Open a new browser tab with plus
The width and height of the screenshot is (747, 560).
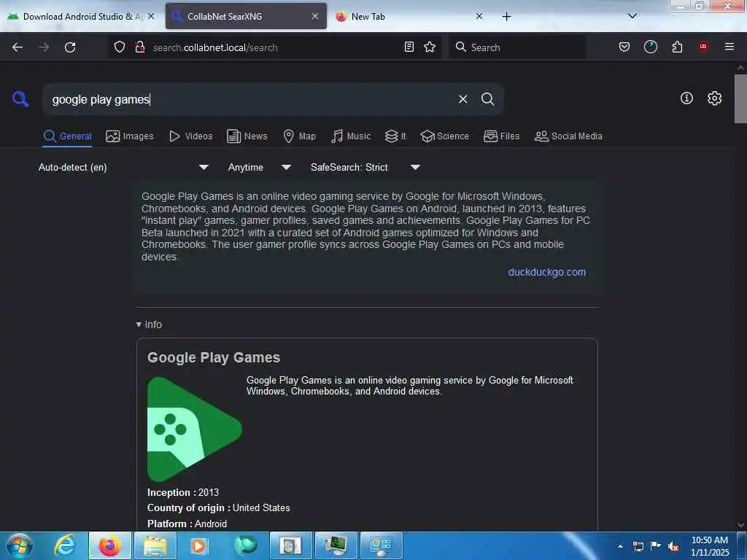tap(506, 17)
